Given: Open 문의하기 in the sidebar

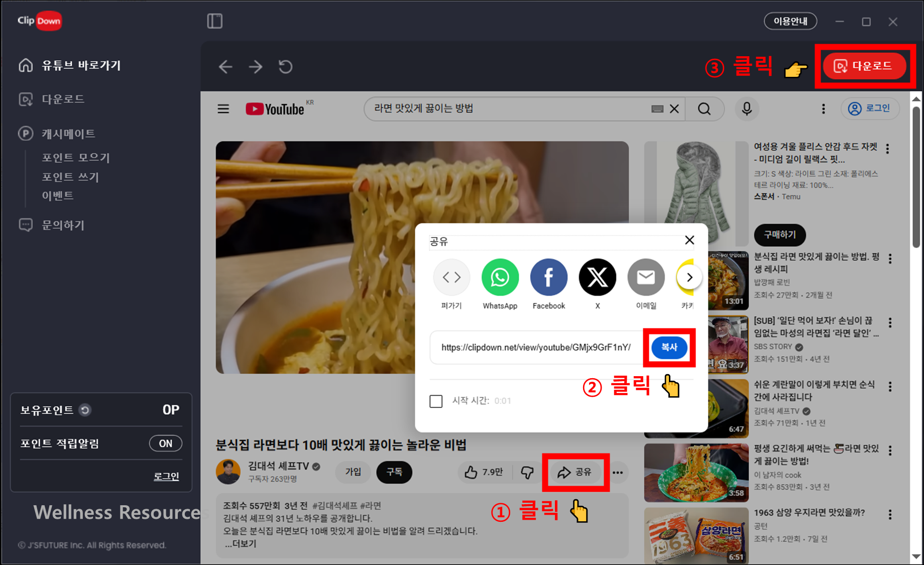Looking at the screenshot, I should (52, 225).
